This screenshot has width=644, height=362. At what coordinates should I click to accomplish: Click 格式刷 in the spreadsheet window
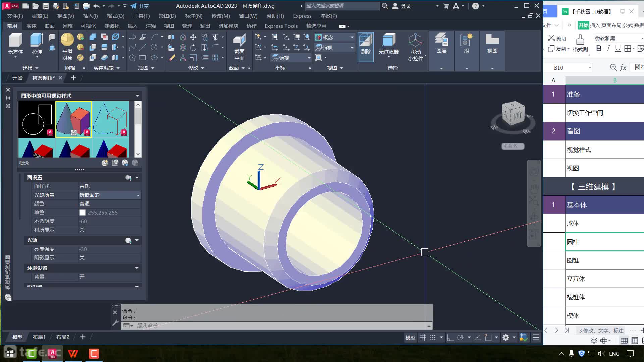(x=580, y=44)
